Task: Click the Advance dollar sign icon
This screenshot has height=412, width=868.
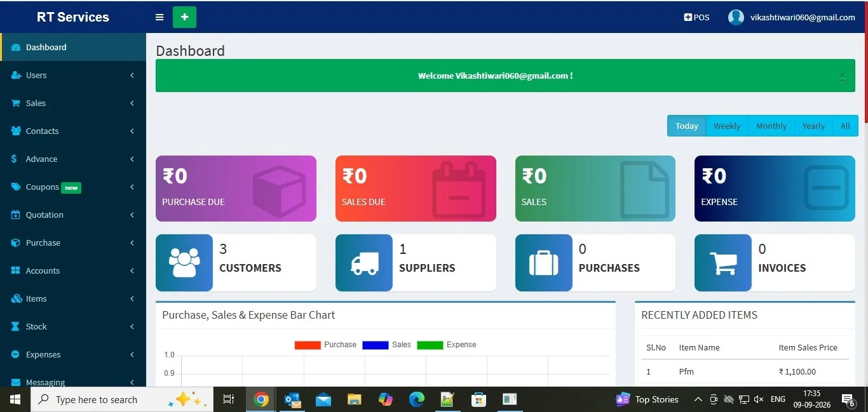Action: click(15, 159)
